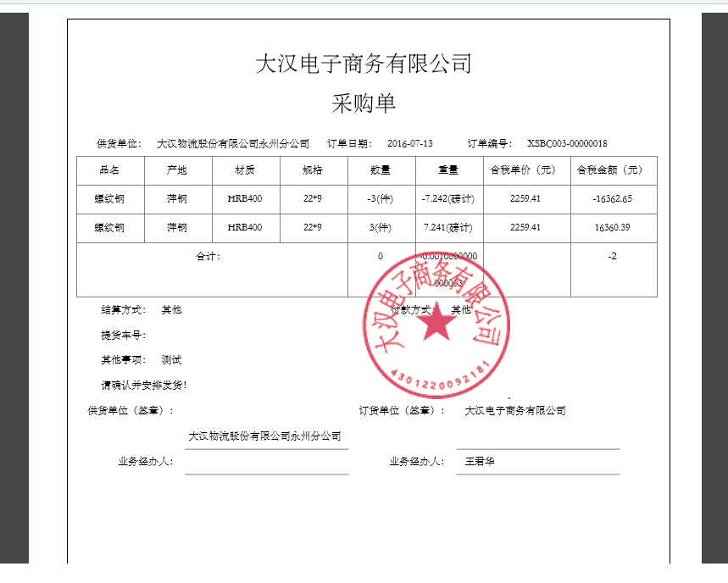Click the 重量 column header
This screenshot has width=728, height=583.
448,170
